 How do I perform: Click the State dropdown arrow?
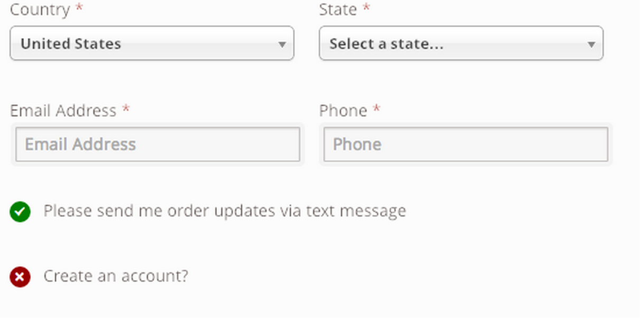tap(592, 44)
